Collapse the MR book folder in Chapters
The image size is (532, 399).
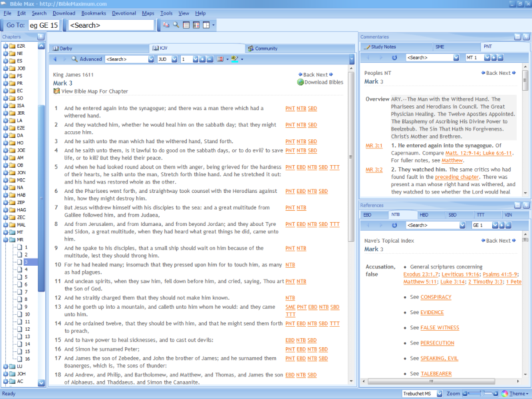[6, 239]
